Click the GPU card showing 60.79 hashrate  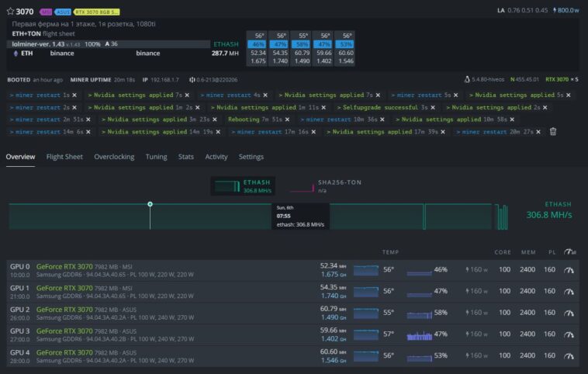point(301,49)
